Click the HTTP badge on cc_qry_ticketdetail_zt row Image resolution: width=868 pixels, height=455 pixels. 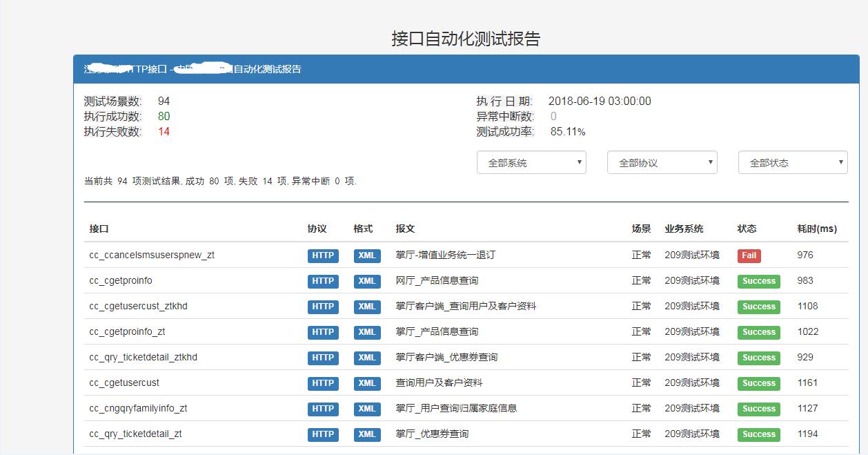323,434
